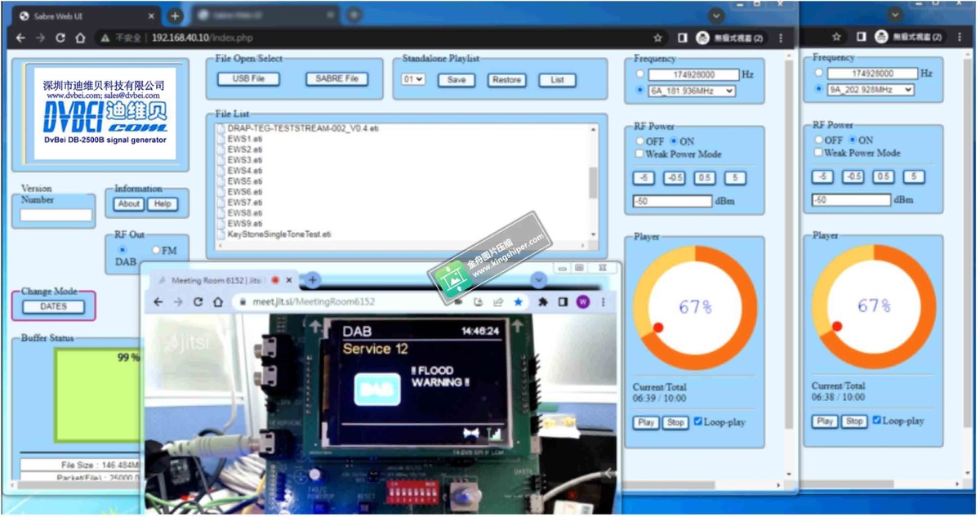Screen dimensions: 980x517
Task: Open the 9A_202.928MHz channel dropdown
Action: pos(871,90)
